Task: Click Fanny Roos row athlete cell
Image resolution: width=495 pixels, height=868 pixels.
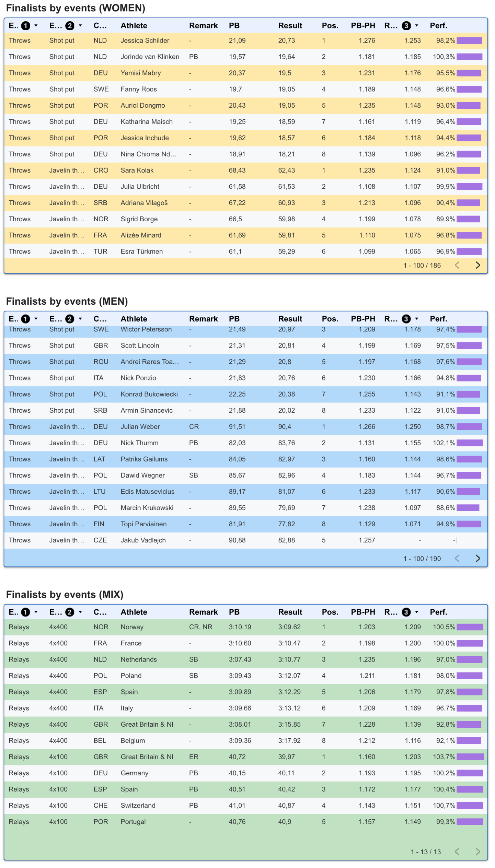Action: point(139,89)
